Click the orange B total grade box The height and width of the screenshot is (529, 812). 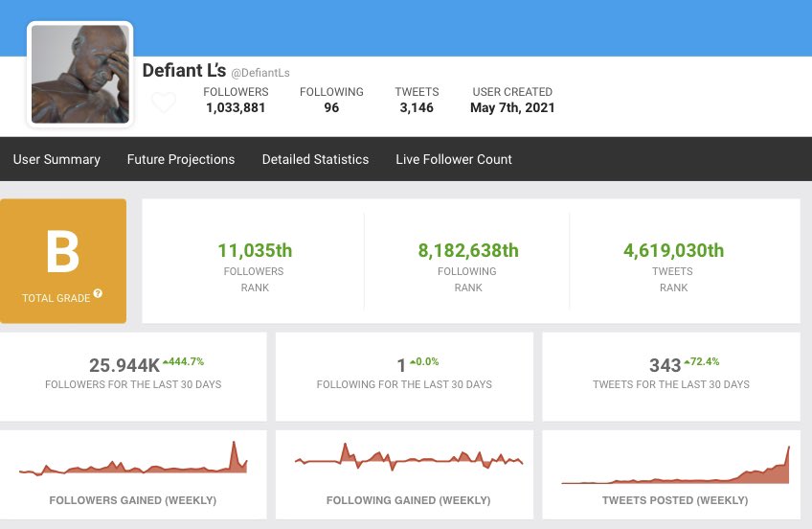[x=63, y=261]
